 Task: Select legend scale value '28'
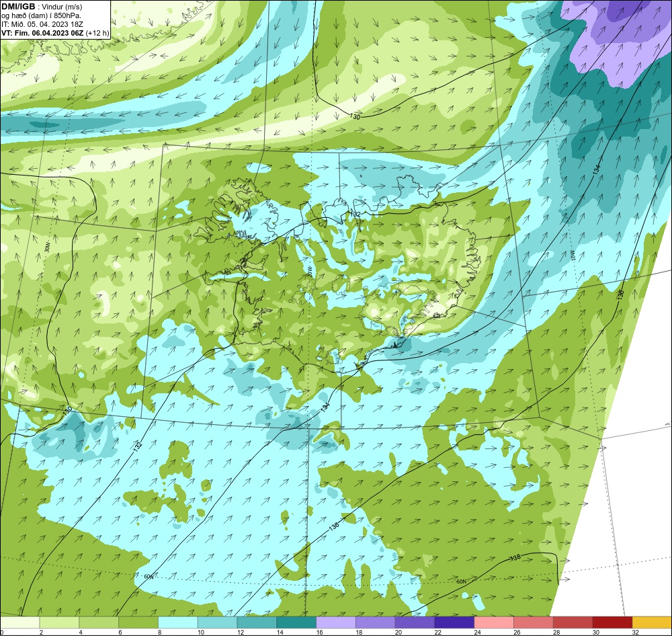coord(556,632)
